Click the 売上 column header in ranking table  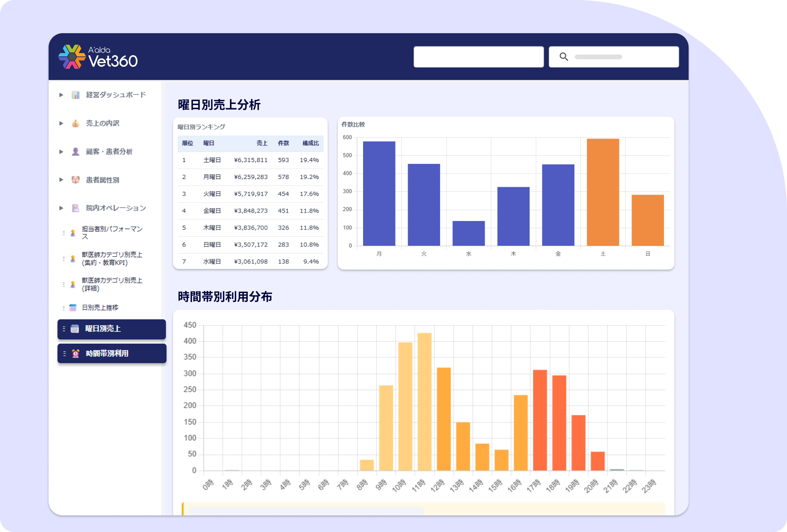262,143
